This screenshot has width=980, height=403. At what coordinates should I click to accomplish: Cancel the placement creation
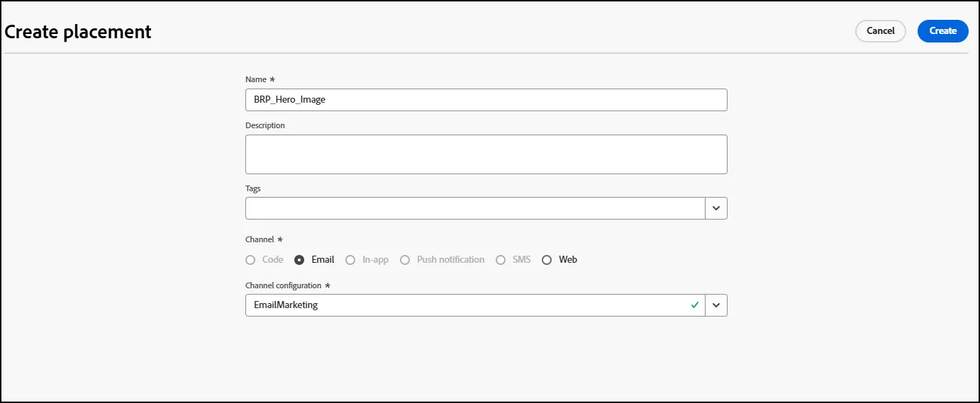(881, 31)
